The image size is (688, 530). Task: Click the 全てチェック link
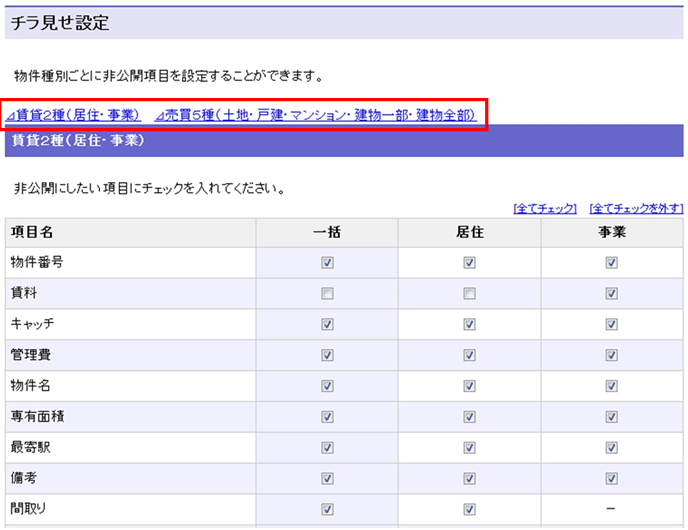(x=545, y=208)
